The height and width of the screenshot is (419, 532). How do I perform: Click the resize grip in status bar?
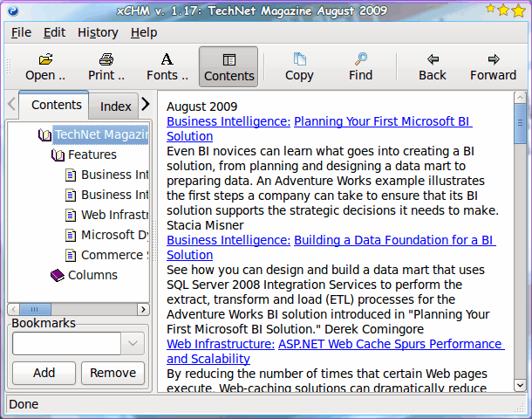pyautogui.click(x=520, y=408)
